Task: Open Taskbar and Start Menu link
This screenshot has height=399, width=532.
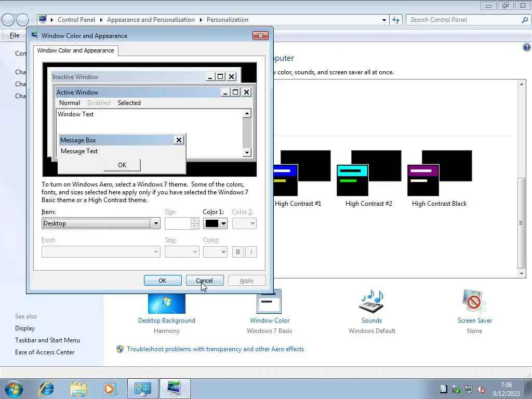Action: (47, 340)
